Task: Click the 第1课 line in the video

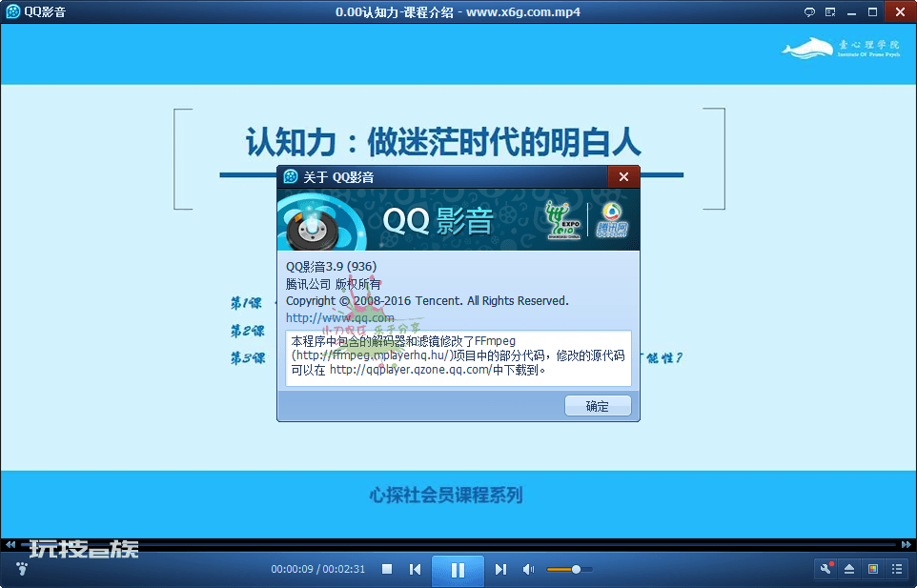Action: coord(246,303)
